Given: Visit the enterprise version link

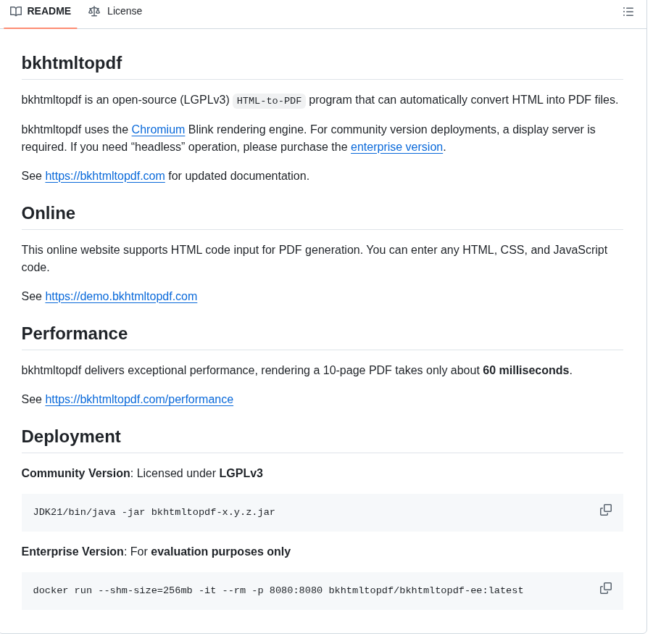Looking at the screenshot, I should click(396, 146).
